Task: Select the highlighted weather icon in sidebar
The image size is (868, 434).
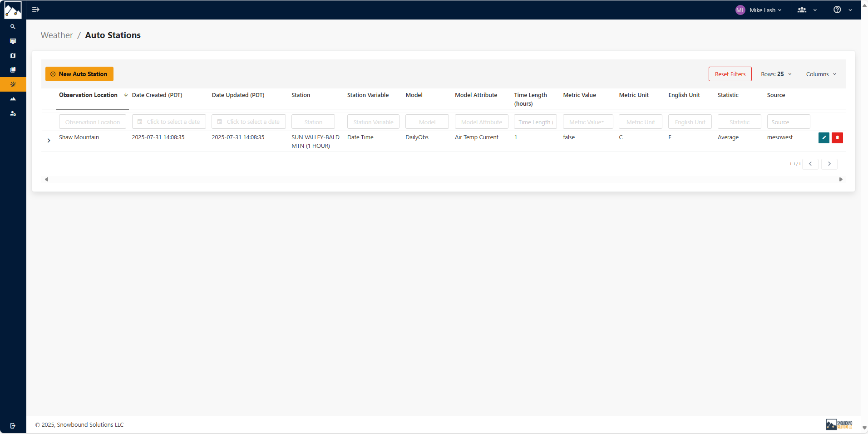Action: pyautogui.click(x=13, y=84)
